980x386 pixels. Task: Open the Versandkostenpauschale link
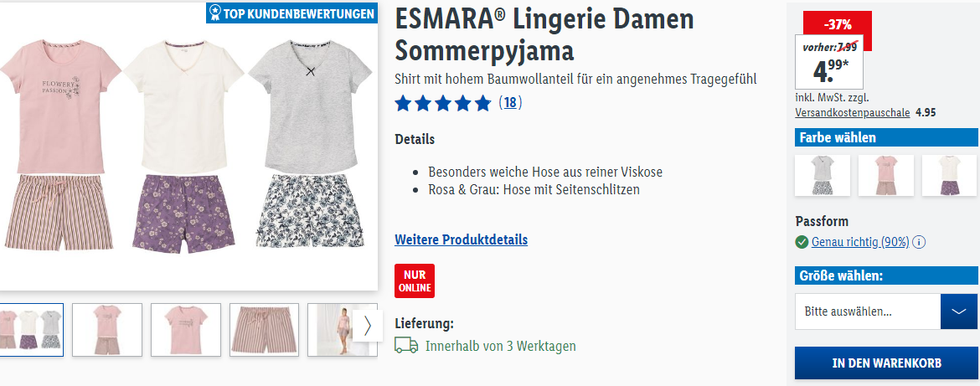853,113
